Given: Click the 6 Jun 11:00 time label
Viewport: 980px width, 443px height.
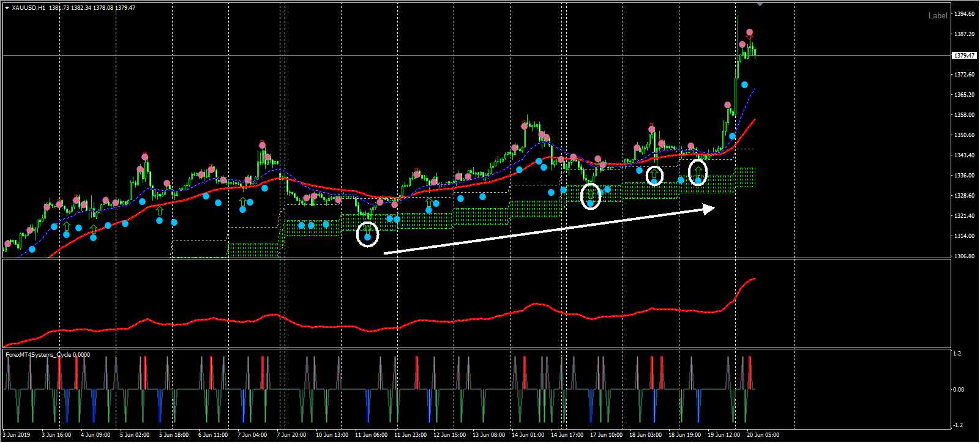Looking at the screenshot, I should coord(212,435).
